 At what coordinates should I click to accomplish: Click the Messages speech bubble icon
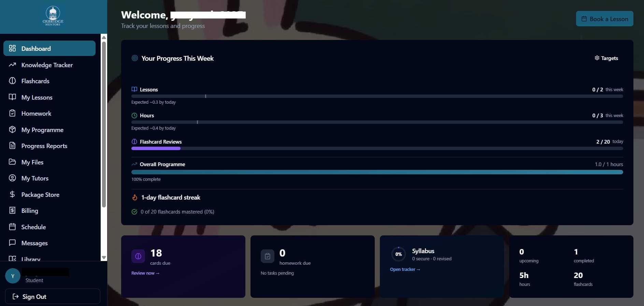point(12,243)
